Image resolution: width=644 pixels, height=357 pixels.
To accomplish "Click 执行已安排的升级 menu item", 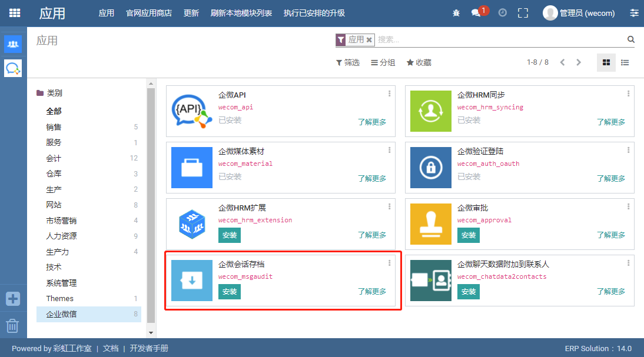I will coord(314,13).
